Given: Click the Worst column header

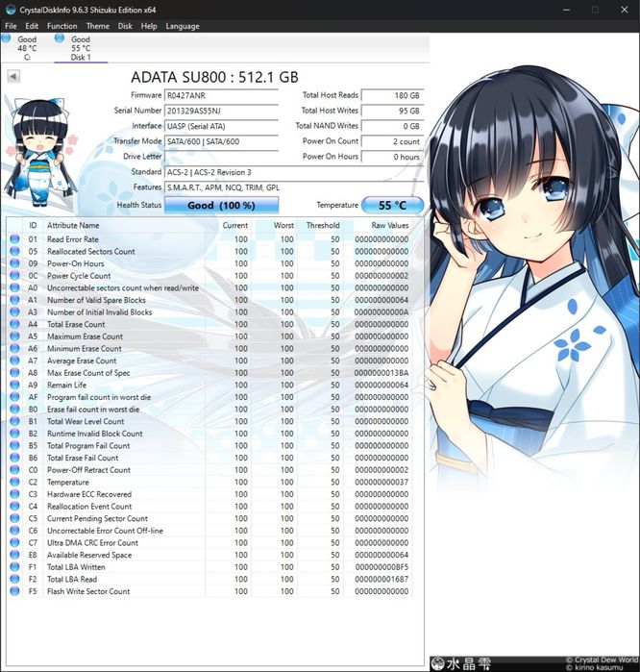Looking at the screenshot, I should pyautogui.click(x=283, y=225).
